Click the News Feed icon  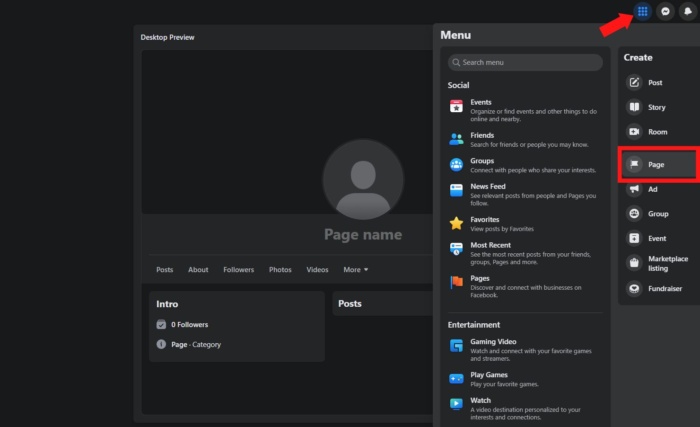coord(456,190)
